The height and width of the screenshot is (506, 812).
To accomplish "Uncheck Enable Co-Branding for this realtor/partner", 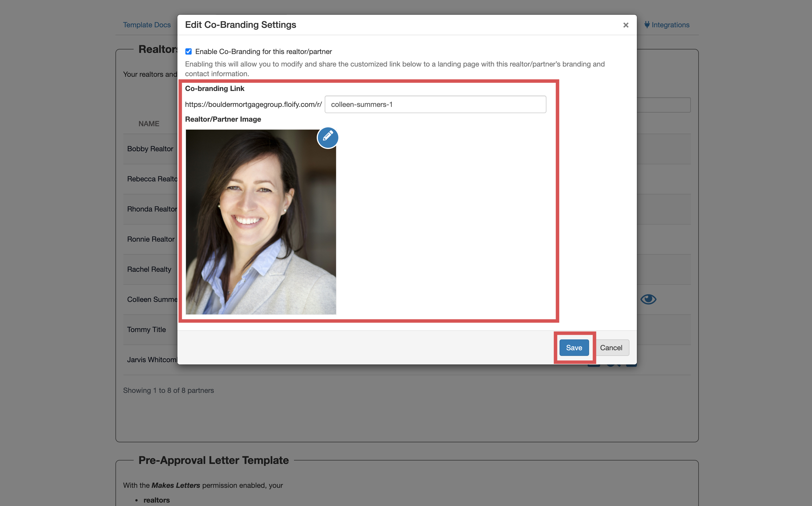I will coord(188,51).
